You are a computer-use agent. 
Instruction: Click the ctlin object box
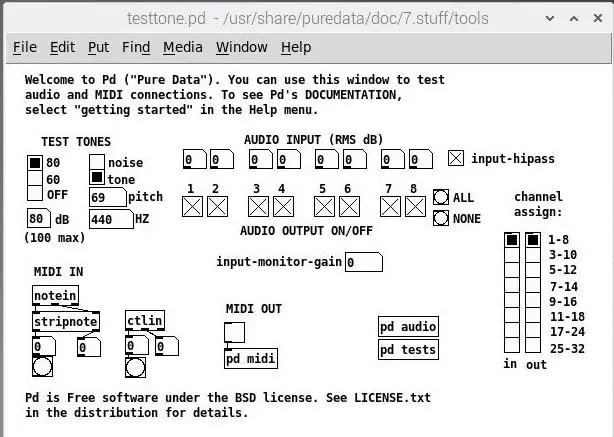click(x=145, y=321)
